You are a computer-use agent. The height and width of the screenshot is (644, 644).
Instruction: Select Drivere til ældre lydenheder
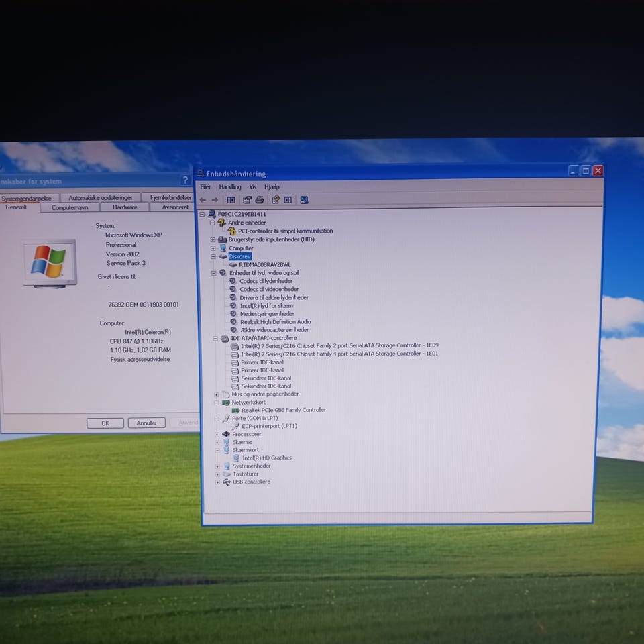pos(274,297)
